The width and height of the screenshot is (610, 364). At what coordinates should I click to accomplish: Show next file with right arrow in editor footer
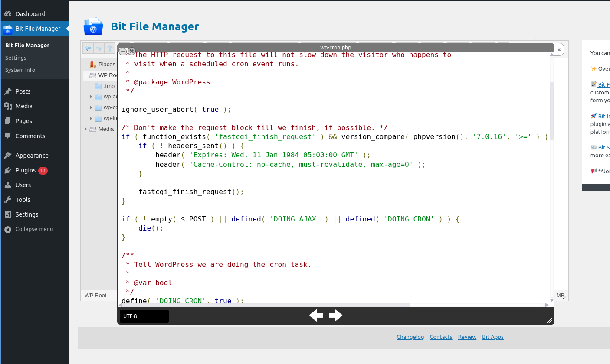(336, 315)
